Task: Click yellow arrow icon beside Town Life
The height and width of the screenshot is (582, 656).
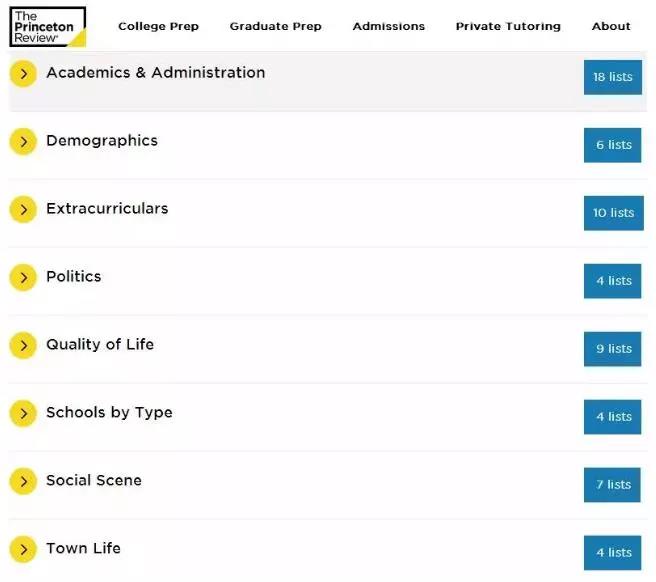Action: click(x=23, y=549)
